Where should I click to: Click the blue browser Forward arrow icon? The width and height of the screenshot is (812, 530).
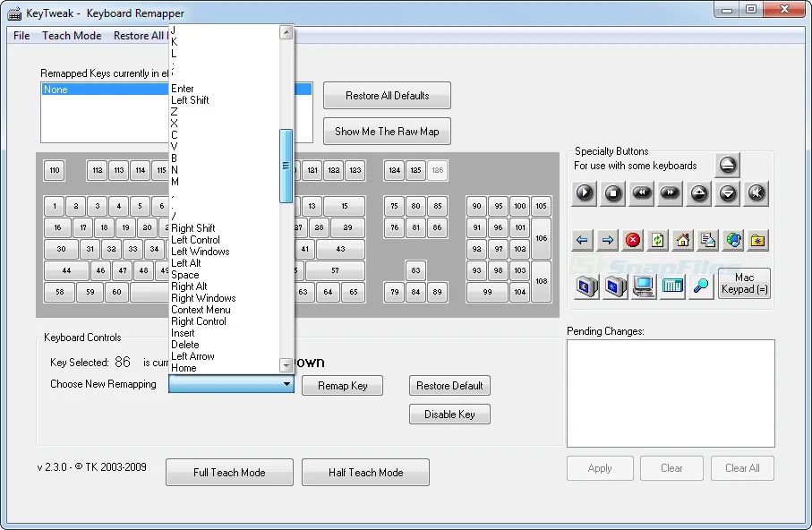[608, 241]
